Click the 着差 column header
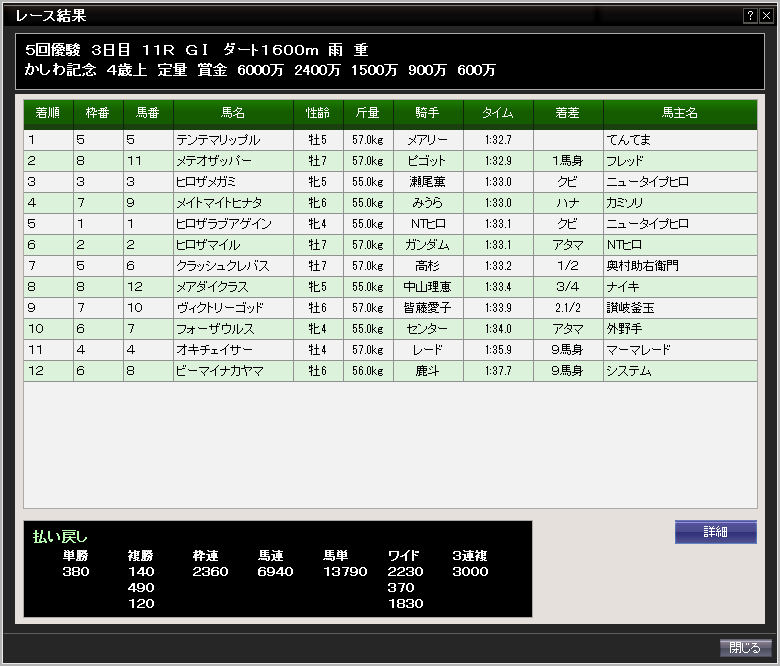Viewport: 780px width, 666px height. click(568, 113)
